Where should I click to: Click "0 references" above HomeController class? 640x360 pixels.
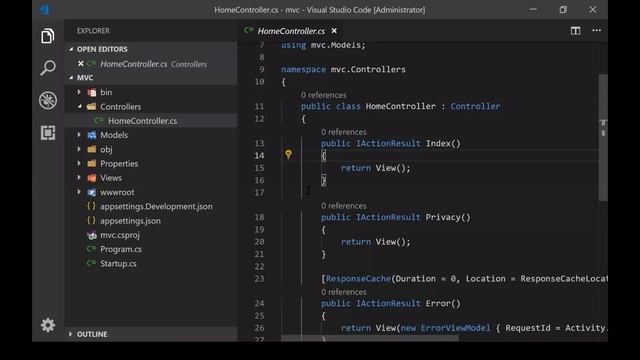coord(324,95)
